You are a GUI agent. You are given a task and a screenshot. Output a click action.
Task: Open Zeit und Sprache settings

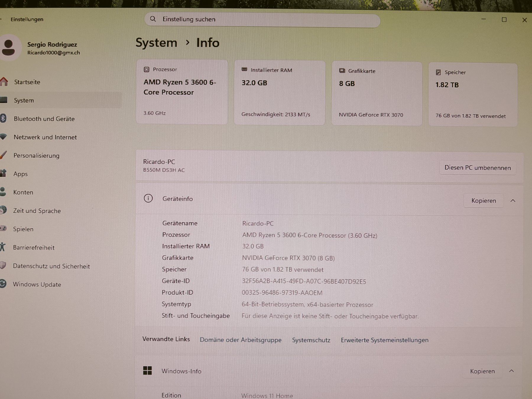point(60,211)
